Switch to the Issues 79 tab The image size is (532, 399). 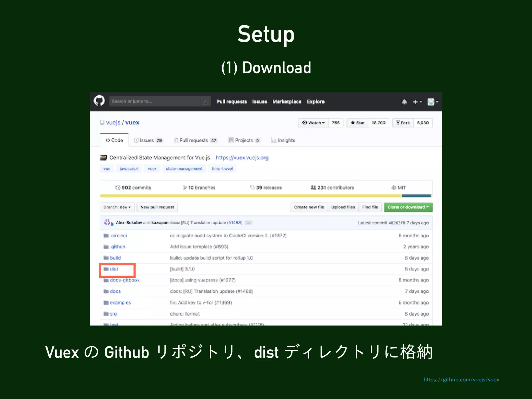pos(148,140)
